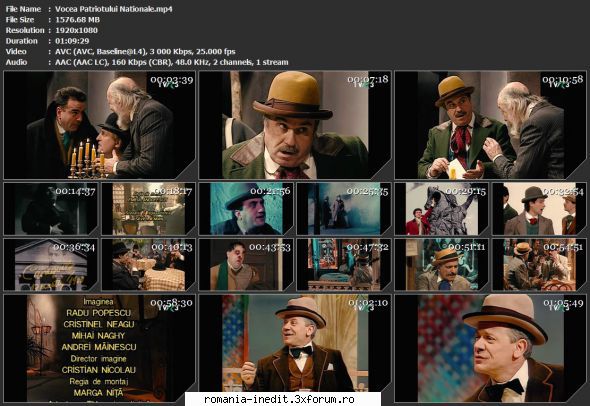590x406 pixels.
Task: Select the frame at 00:14:37
Action: click(x=51, y=209)
